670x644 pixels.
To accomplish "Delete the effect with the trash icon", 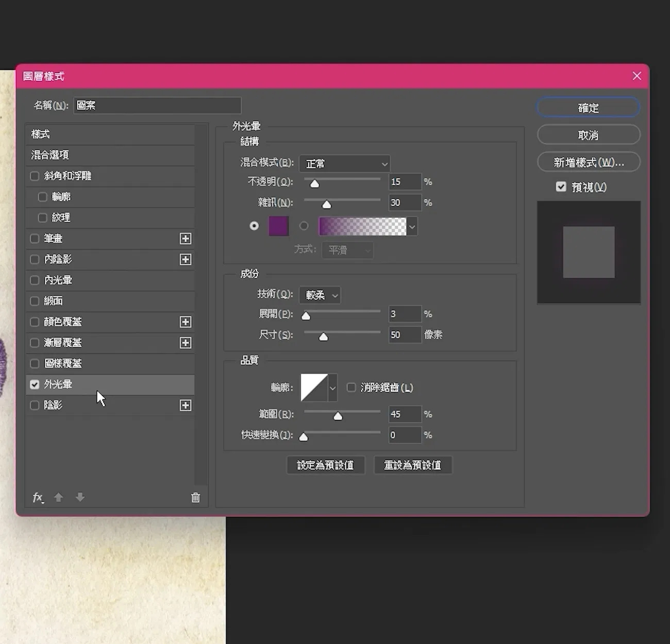I will coord(195,497).
